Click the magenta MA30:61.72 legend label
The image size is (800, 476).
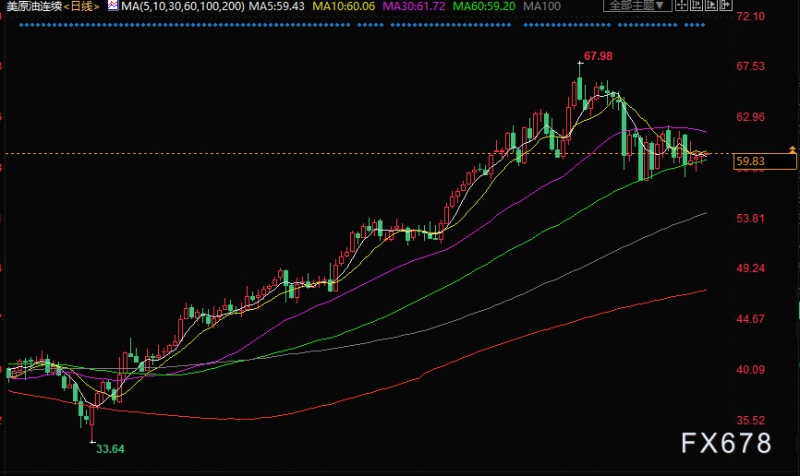tap(414, 6)
